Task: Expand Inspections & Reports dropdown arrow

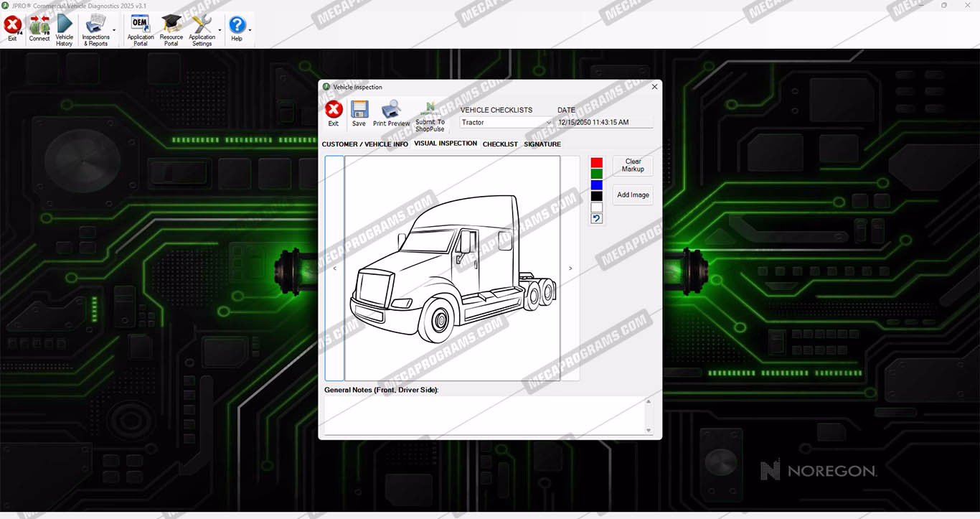Action: 114,31
